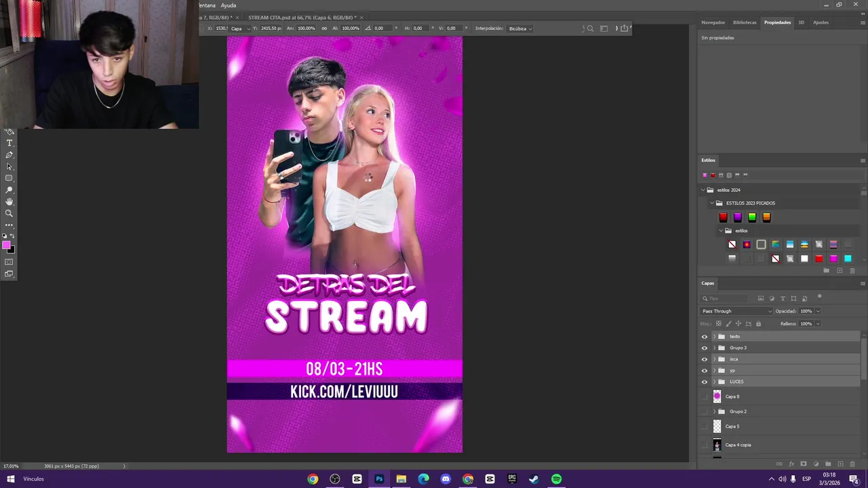Switch to the Ajustes tab
Viewport: 868px width, 488px height.
click(x=821, y=22)
